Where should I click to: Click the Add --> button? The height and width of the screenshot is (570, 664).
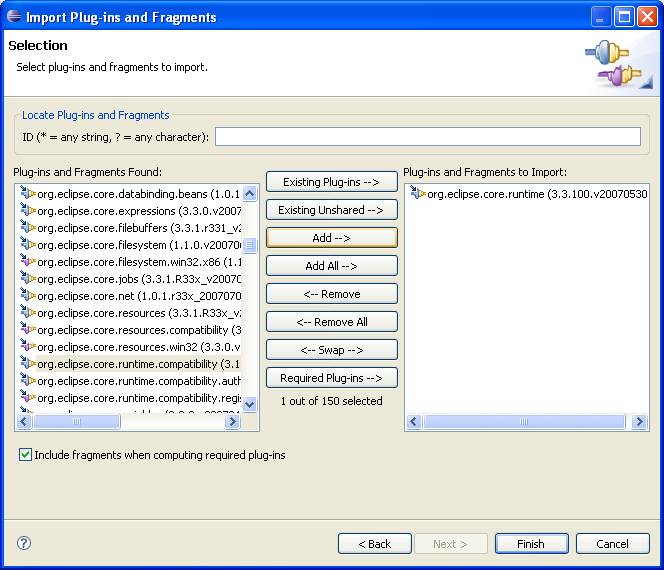point(332,238)
